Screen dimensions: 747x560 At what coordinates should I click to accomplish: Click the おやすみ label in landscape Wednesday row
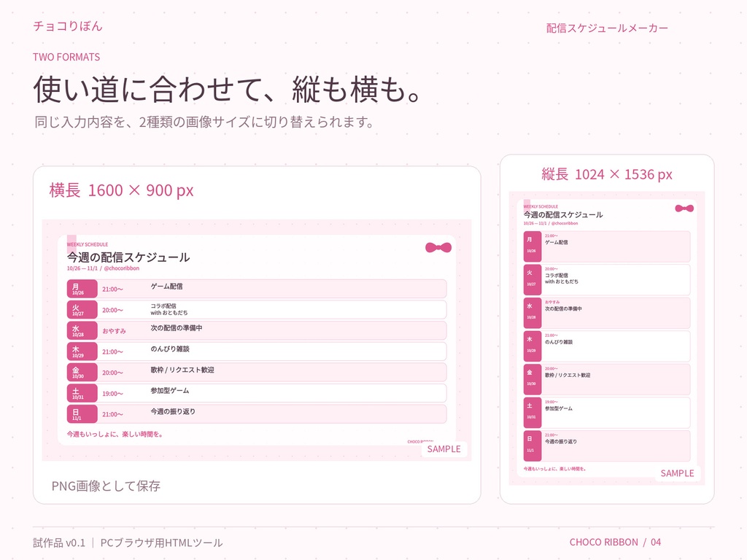click(x=114, y=331)
